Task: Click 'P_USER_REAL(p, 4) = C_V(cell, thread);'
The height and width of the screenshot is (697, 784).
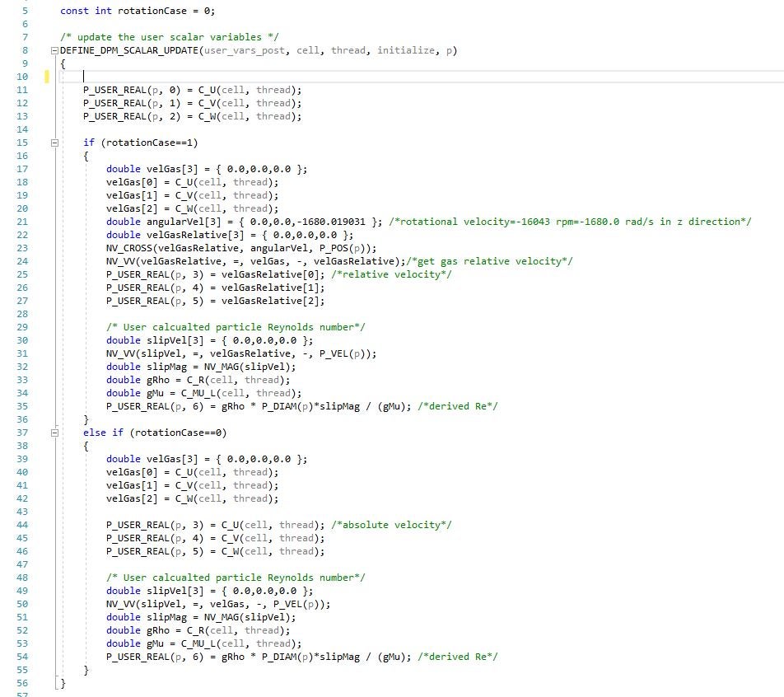Action: tap(216, 538)
